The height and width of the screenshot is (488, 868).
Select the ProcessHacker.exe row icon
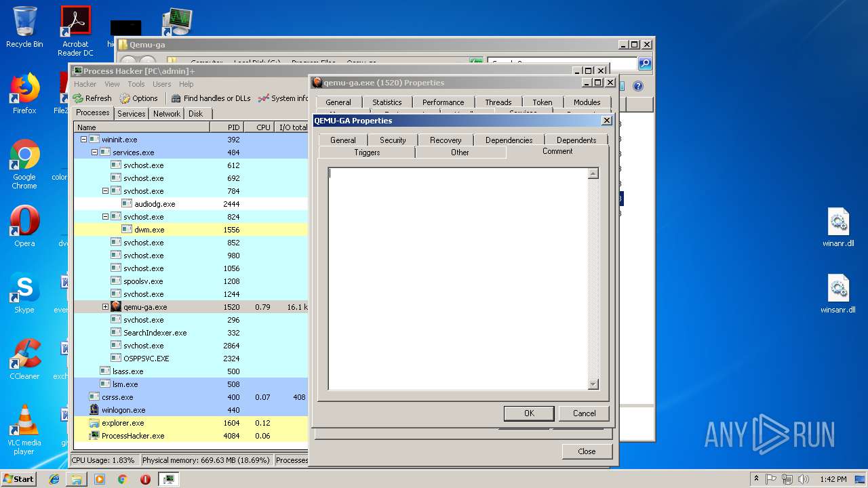pos(94,436)
